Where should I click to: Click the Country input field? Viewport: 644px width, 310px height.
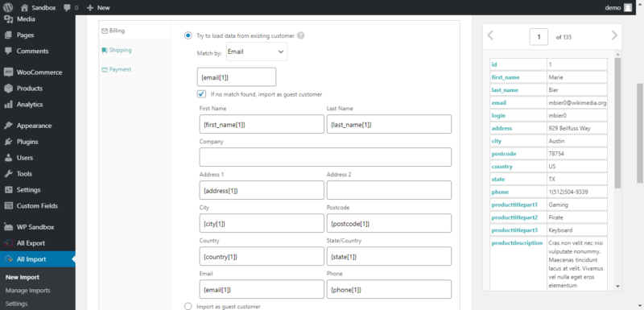[262, 256]
